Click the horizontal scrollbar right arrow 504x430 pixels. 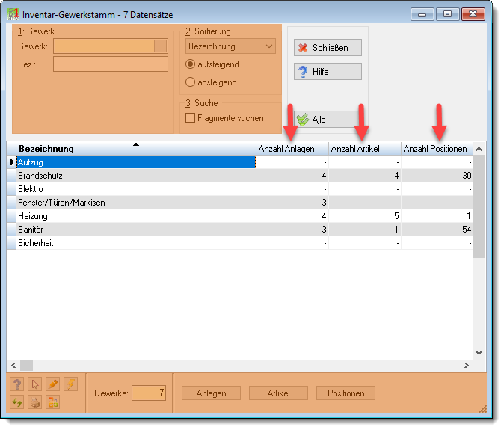[x=467, y=366]
